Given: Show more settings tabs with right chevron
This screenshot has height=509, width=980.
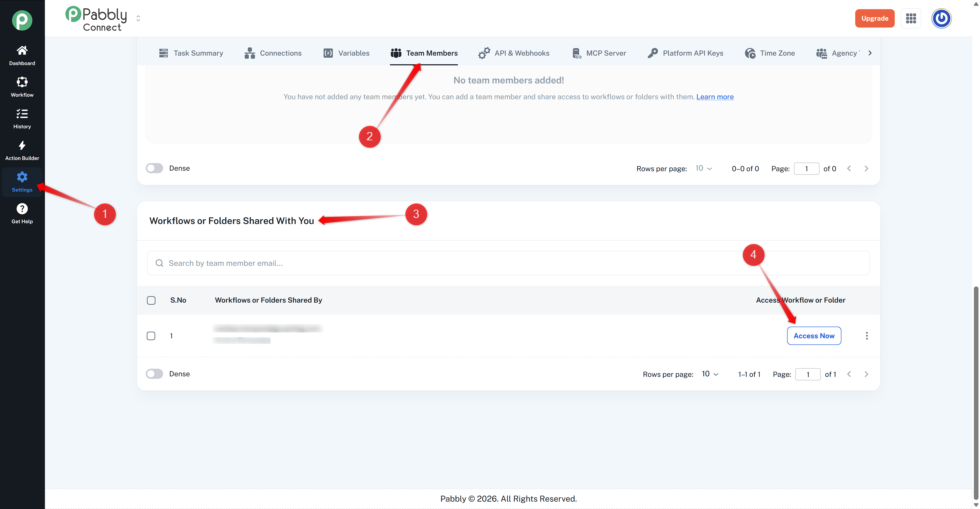Looking at the screenshot, I should (x=870, y=53).
